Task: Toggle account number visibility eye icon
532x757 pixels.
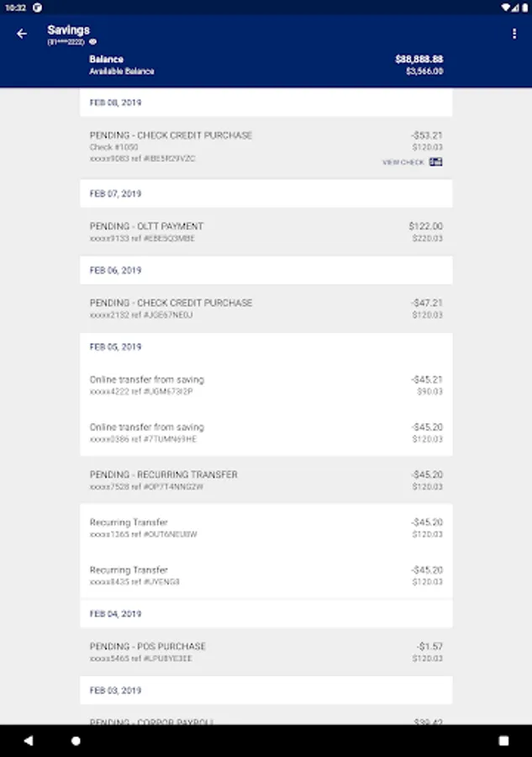Action: pos(93,41)
